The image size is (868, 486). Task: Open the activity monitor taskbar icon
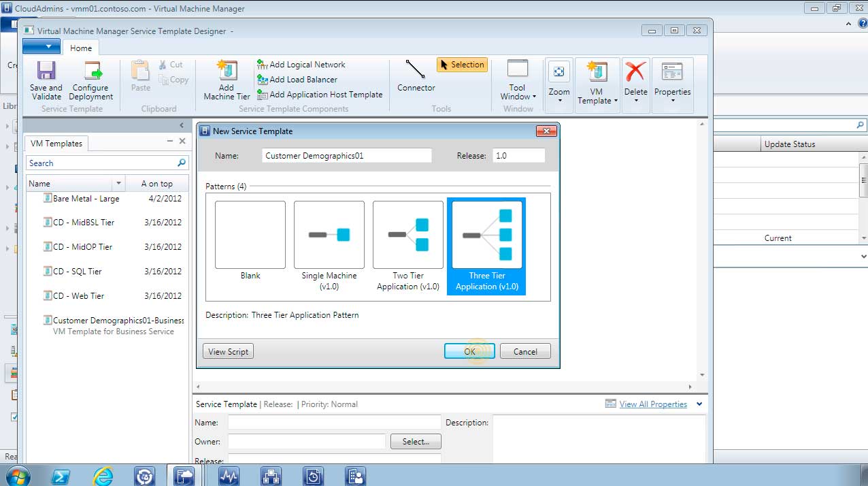point(229,476)
